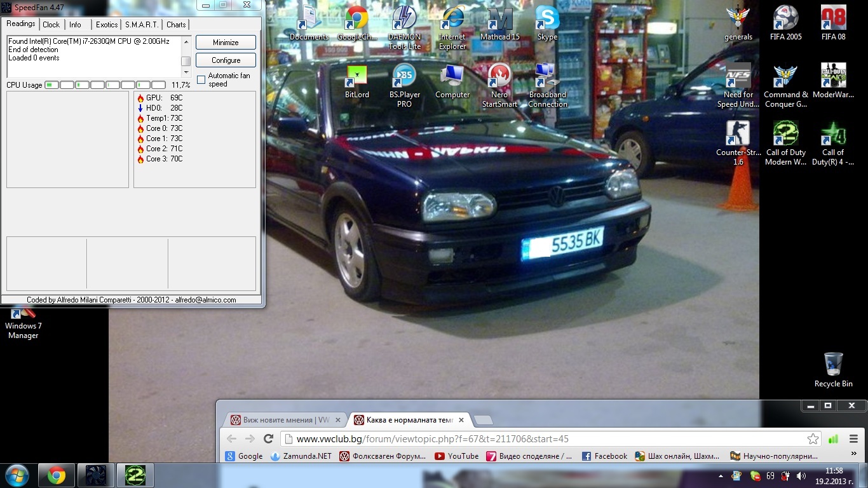The image size is (868, 488).
Task: Open the Charts tab in SpeedFan
Action: [x=176, y=25]
